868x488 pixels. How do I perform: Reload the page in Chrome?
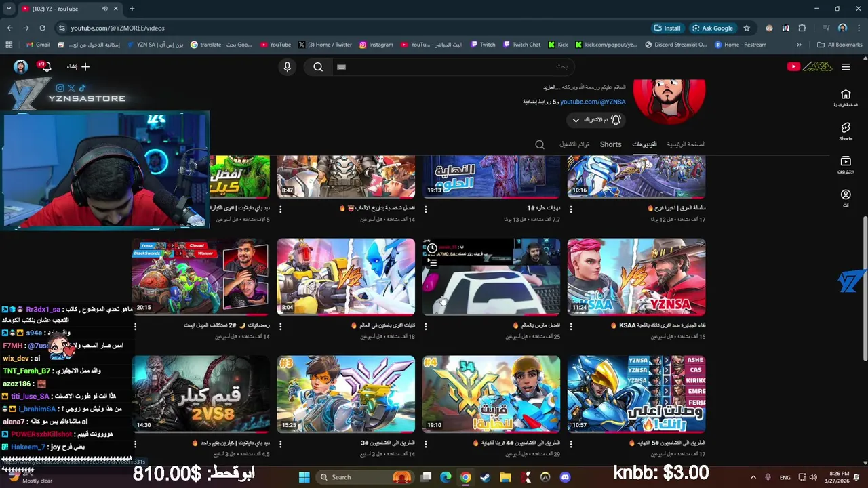[x=42, y=28]
